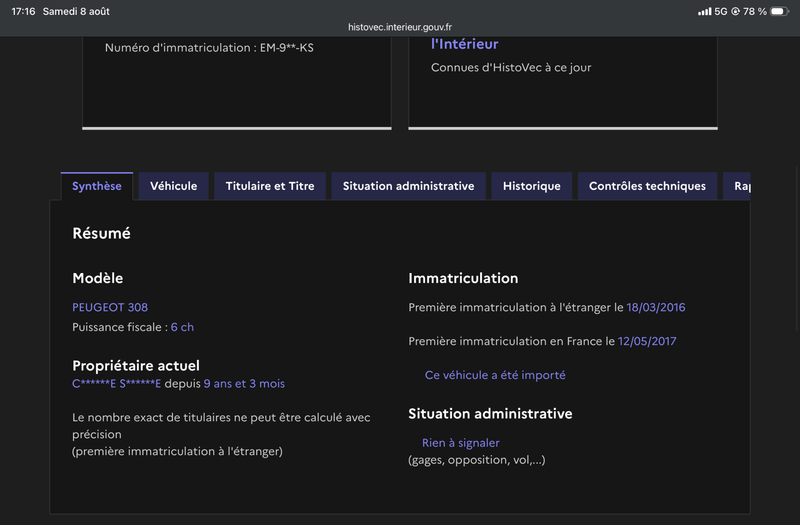Open the partially visible Rap tab
The height and width of the screenshot is (525, 800).
pos(737,186)
